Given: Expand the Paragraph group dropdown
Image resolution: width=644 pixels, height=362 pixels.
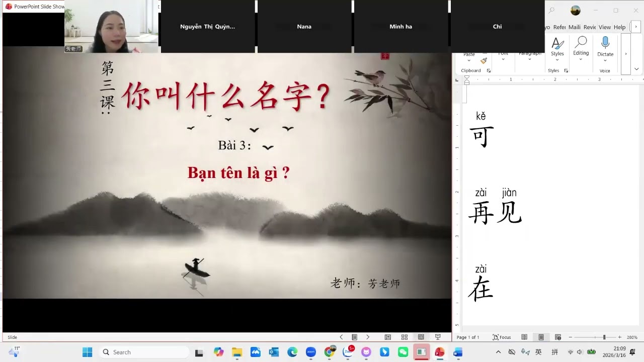Looking at the screenshot, I should pos(530,59).
